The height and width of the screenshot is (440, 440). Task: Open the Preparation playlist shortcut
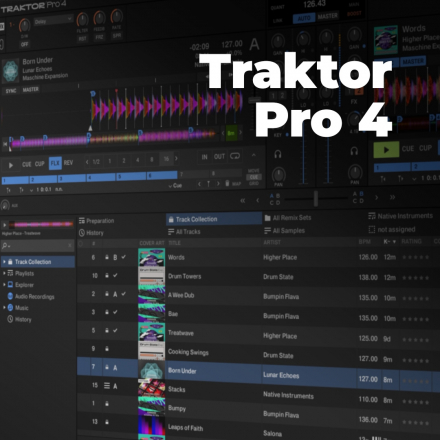point(97,221)
